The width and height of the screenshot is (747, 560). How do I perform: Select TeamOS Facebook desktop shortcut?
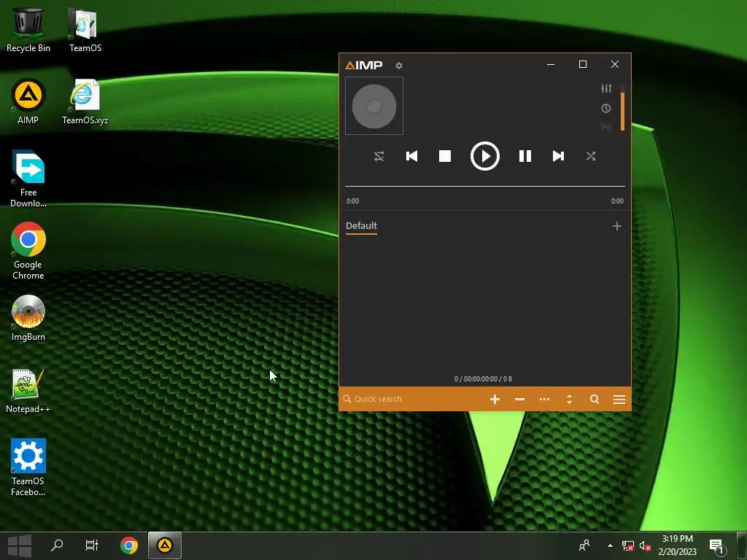28,467
